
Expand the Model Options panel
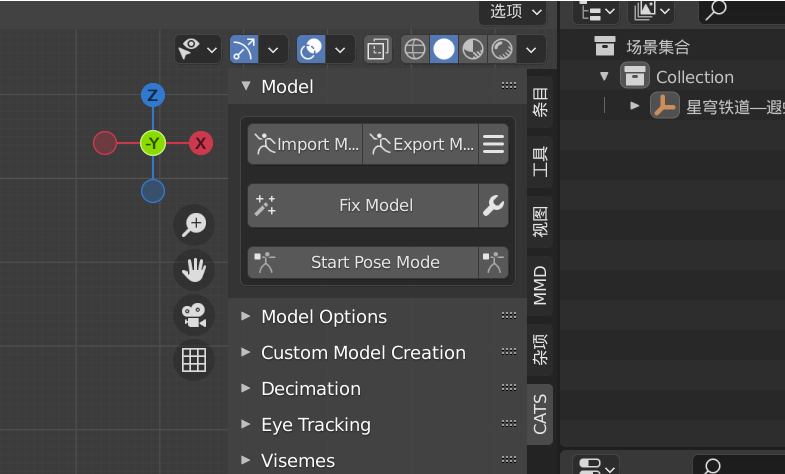pyautogui.click(x=323, y=317)
